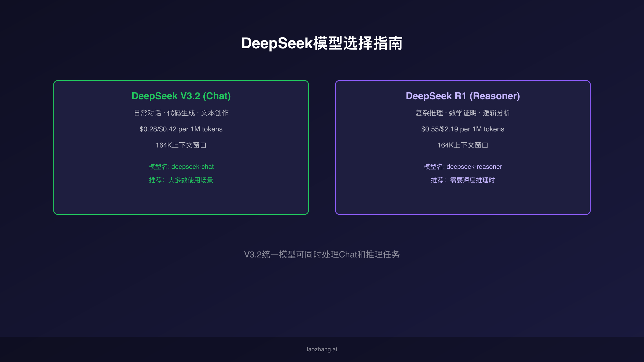Click the 复杂推理 · 数学证明 · 逻辑分析 line
This screenshot has height=362, width=644.
(463, 113)
